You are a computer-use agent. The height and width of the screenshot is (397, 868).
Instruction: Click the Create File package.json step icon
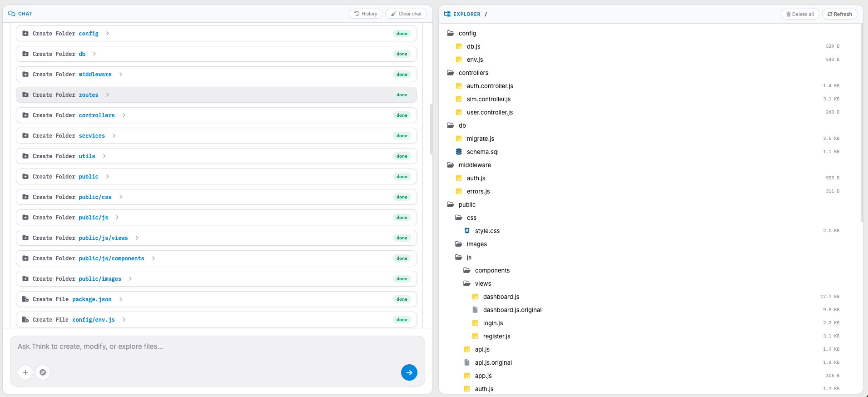tap(25, 299)
